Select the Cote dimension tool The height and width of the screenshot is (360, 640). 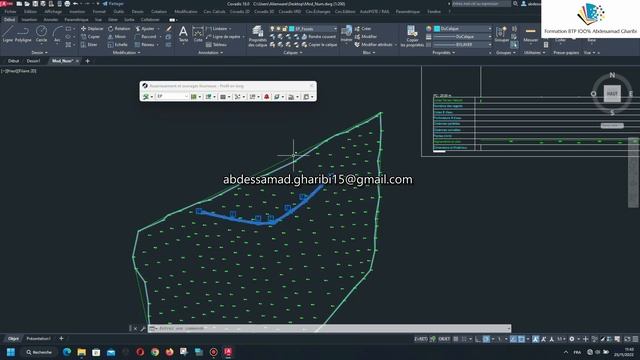click(x=198, y=34)
